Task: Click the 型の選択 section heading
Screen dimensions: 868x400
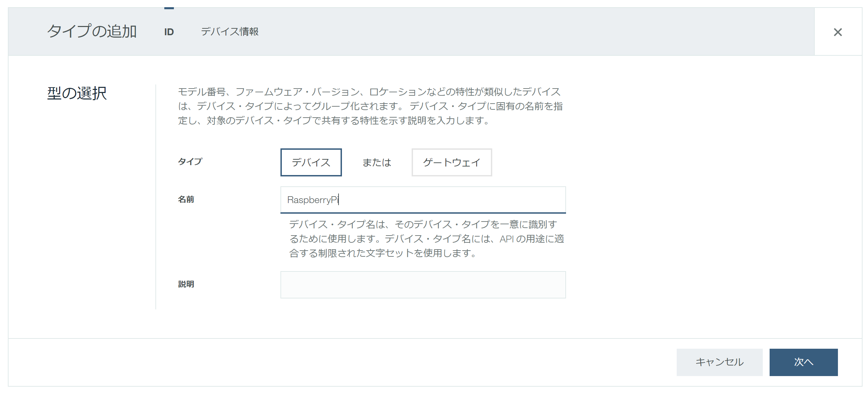Action: point(77,93)
